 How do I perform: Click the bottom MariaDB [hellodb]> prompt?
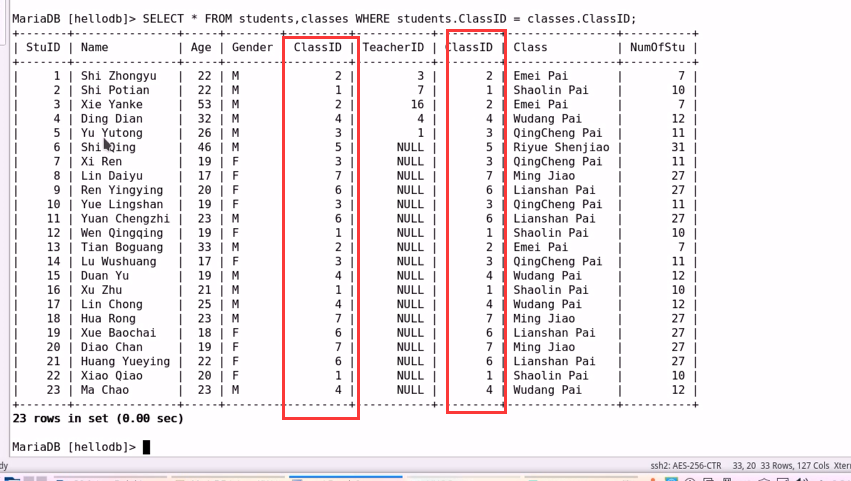tap(74, 447)
